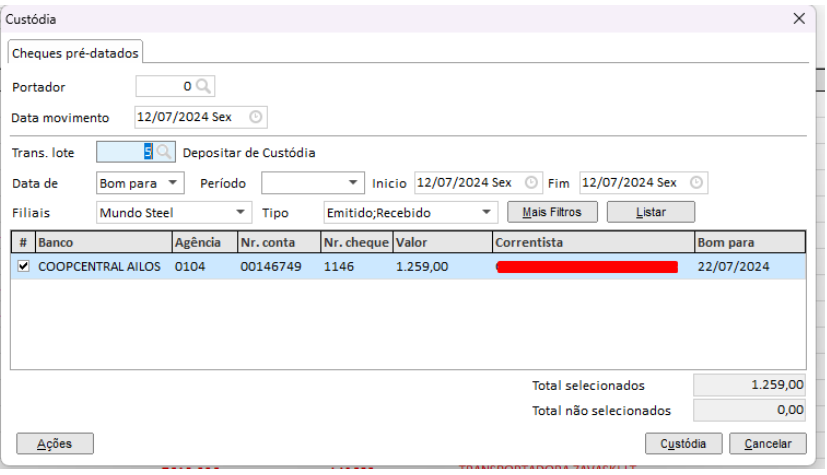Sort by the Nr. conta column header
The image size is (827, 475).
point(279,243)
